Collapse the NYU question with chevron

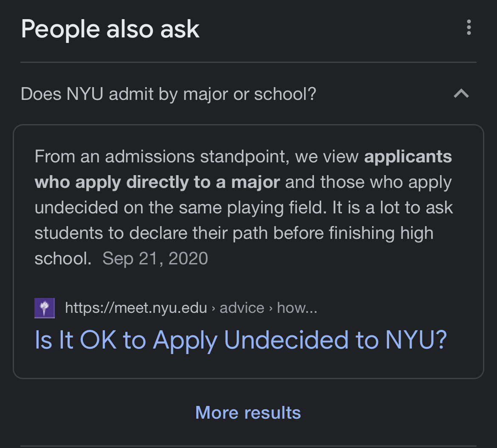click(x=461, y=94)
